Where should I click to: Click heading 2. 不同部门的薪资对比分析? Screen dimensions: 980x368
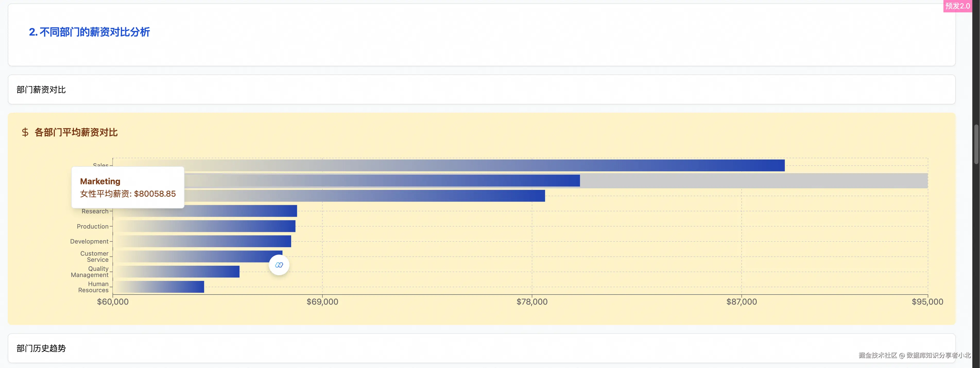tap(89, 32)
